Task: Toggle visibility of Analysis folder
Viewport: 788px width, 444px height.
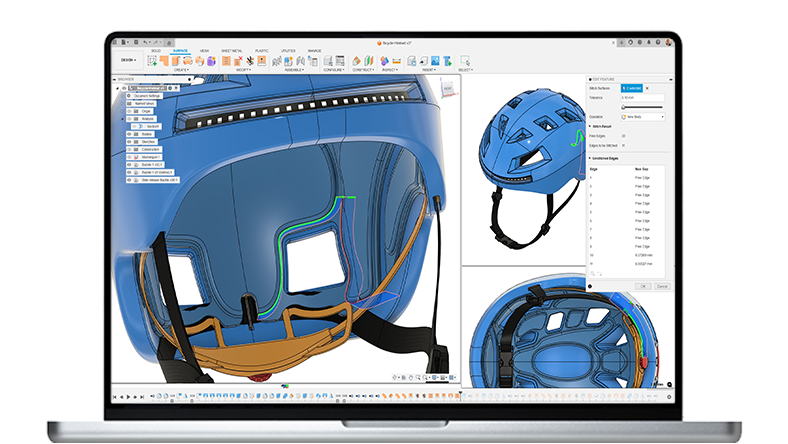Action: tap(129, 119)
